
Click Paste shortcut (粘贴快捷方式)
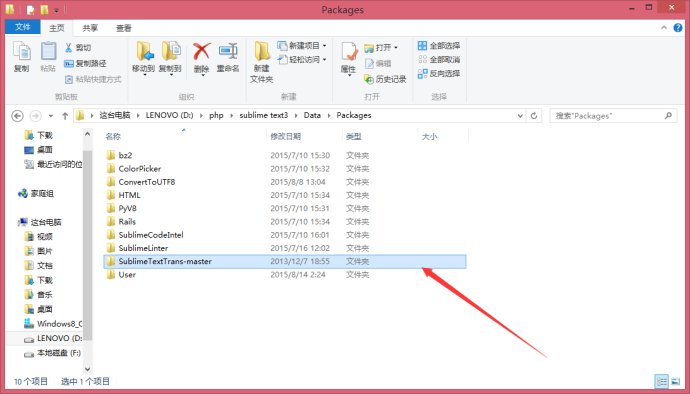(x=93, y=79)
